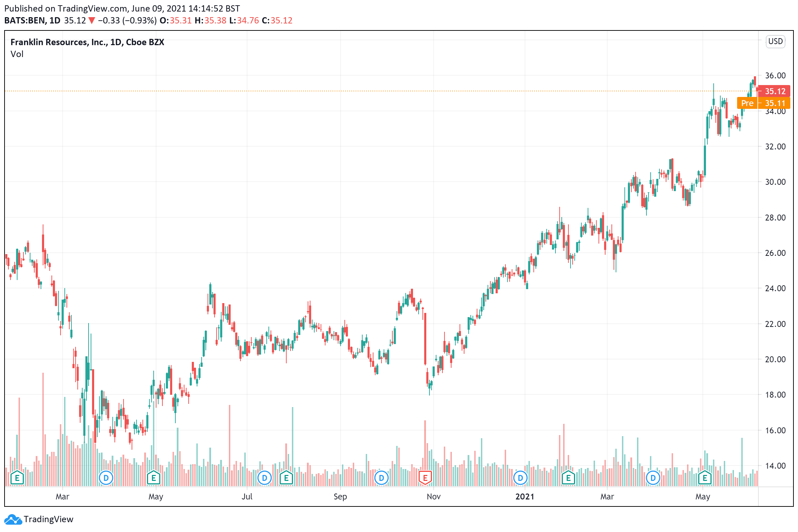Click the Vol indicator label

(x=17, y=54)
